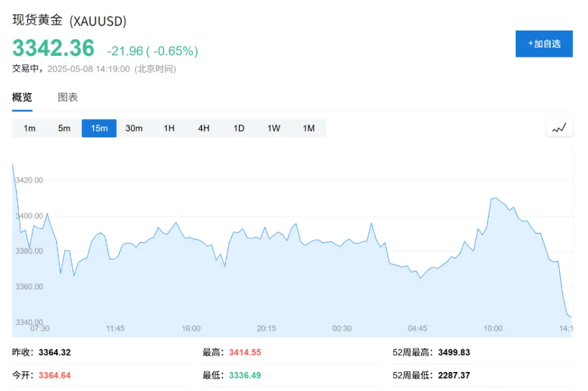Image resolution: width=588 pixels, height=391 pixels.
Task: Click the 3400.00 price axis label
Action: 29,216
